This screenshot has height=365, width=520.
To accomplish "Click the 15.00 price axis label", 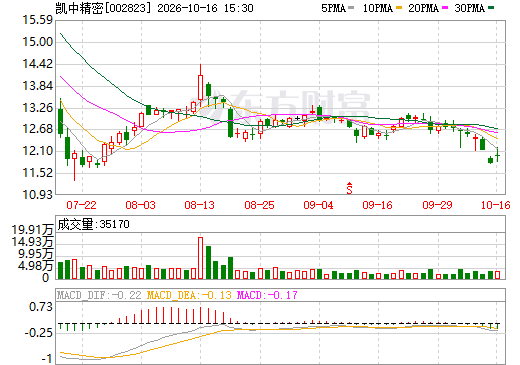I will tap(38, 42).
